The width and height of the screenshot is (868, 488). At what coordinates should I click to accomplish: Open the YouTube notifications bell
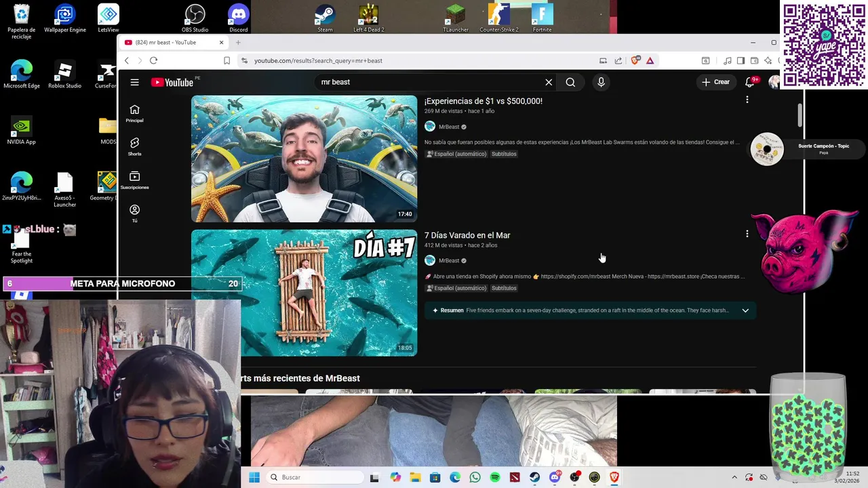click(749, 82)
